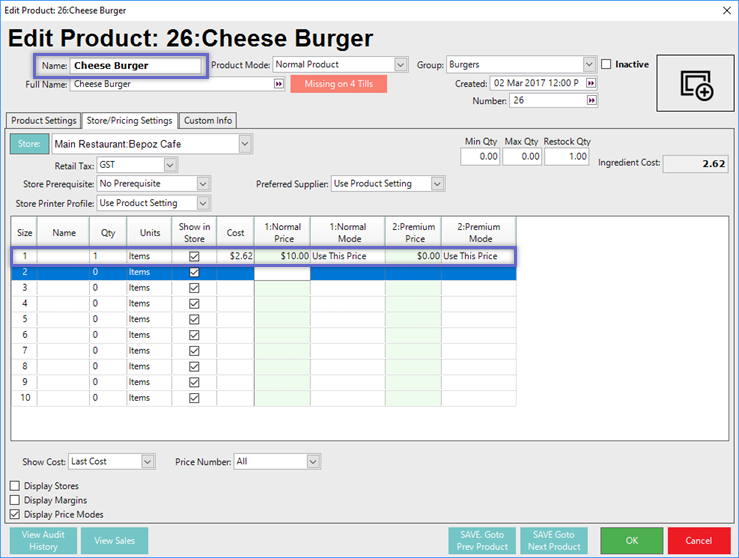Enable the Display Stores checkbox
Viewport: 739px width, 558px height.
[x=14, y=486]
